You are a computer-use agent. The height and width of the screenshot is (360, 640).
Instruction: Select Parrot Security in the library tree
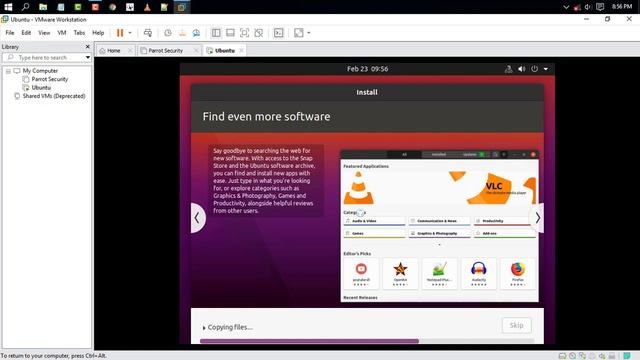(50, 79)
